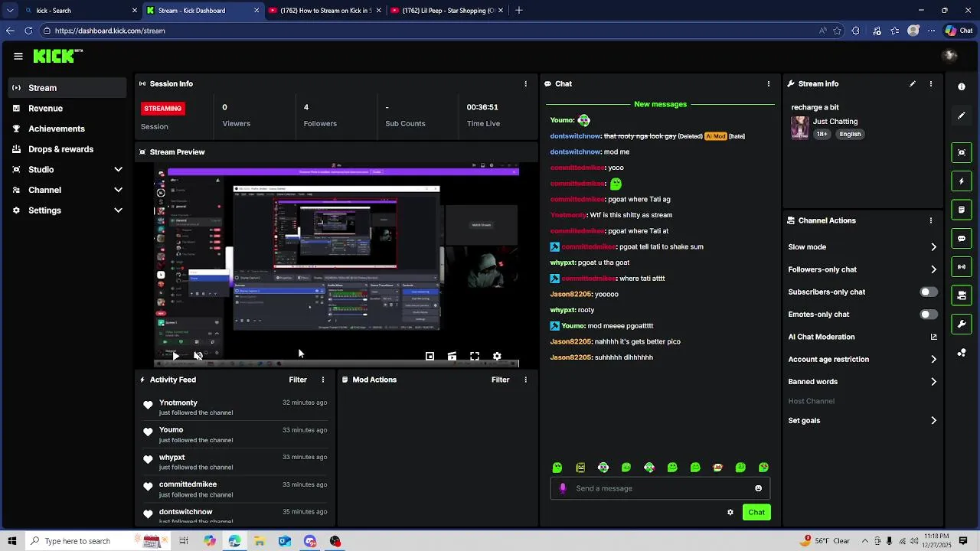Image resolution: width=980 pixels, height=551 pixels.
Task: Open Mod Actions Filter
Action: [500, 380]
